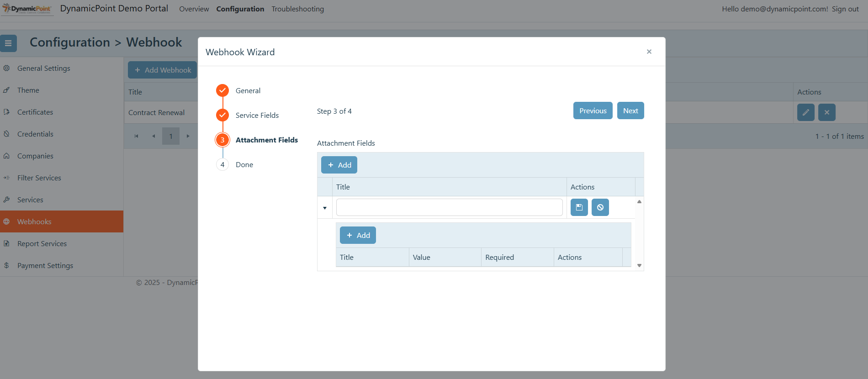868x379 pixels.
Task: Click the Certificates sidebar icon
Action: (6, 112)
